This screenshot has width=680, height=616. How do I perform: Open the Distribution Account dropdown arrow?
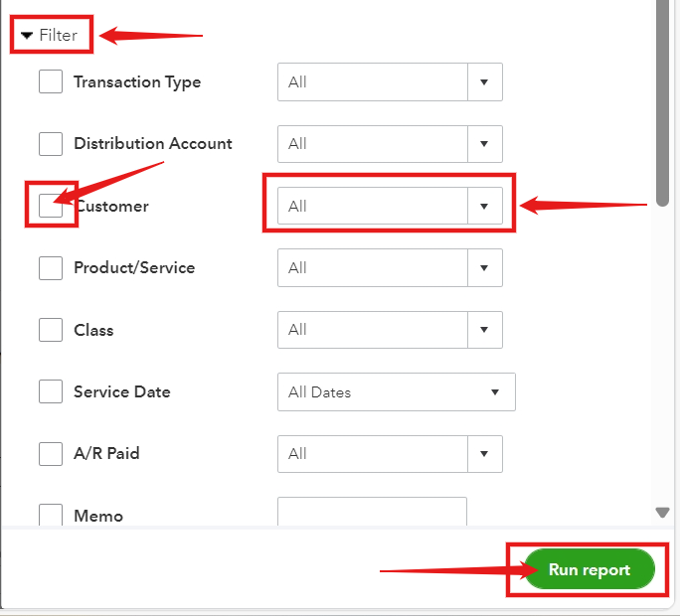(x=485, y=144)
